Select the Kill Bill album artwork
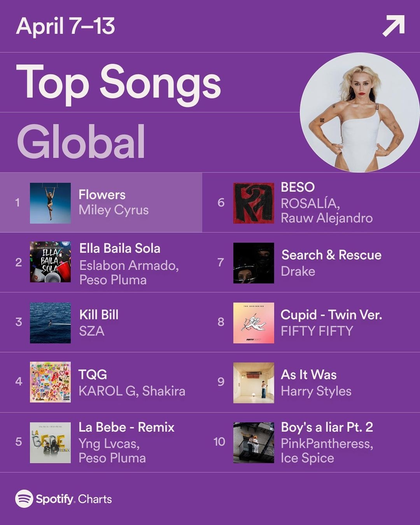The height and width of the screenshot is (525, 420). click(50, 323)
